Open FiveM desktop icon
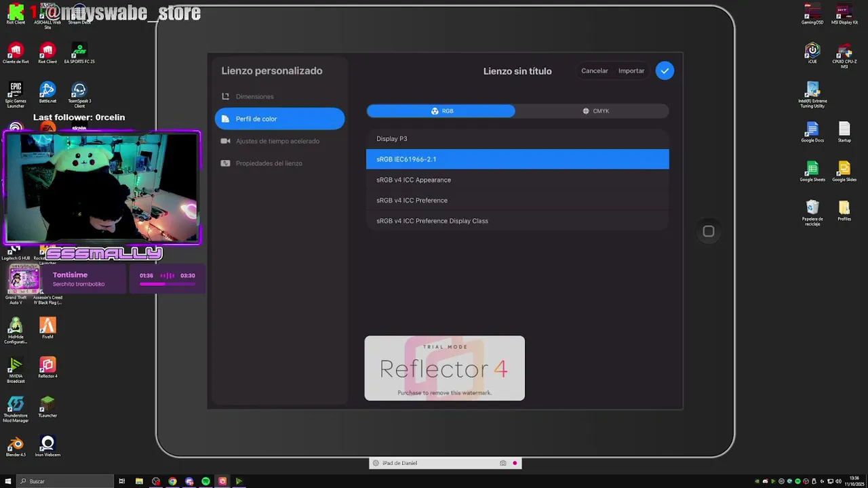868x488 pixels. 47,328
